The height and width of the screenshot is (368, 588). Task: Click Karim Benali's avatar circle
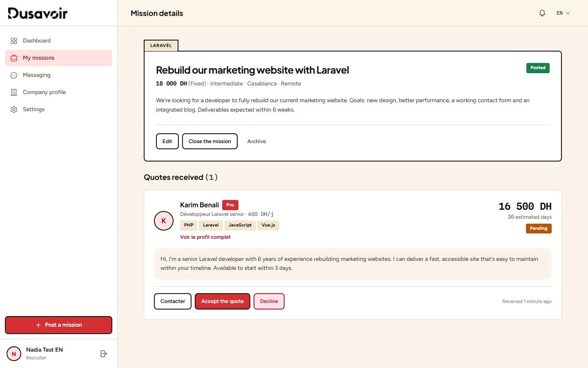pyautogui.click(x=164, y=221)
